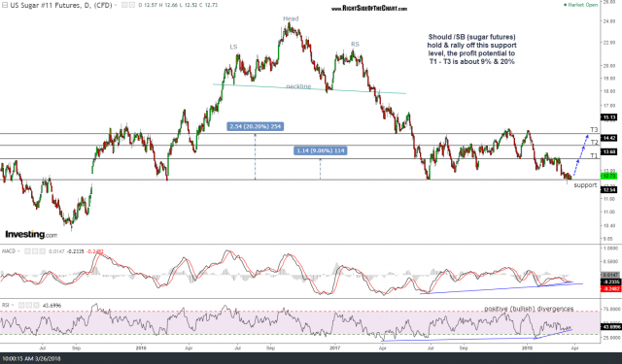The height and width of the screenshot is (364, 622).
Task: Click the 15.13 price axis label
Action: pos(609,117)
